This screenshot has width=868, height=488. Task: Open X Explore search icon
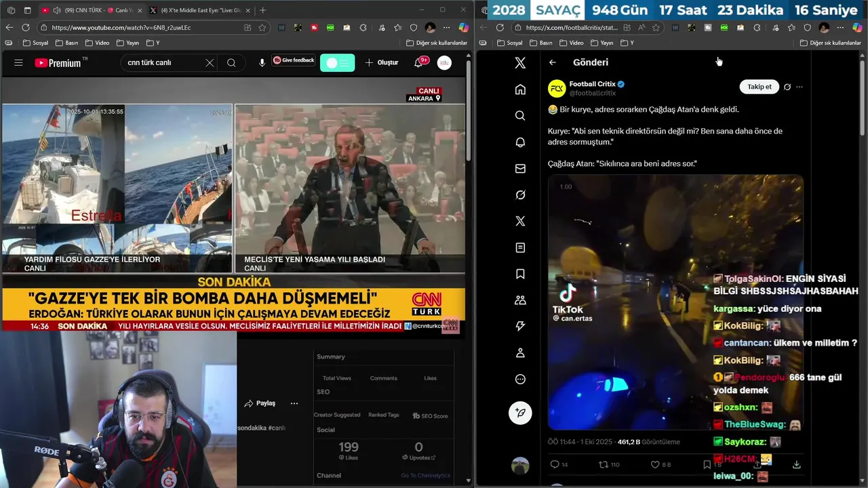pos(520,116)
